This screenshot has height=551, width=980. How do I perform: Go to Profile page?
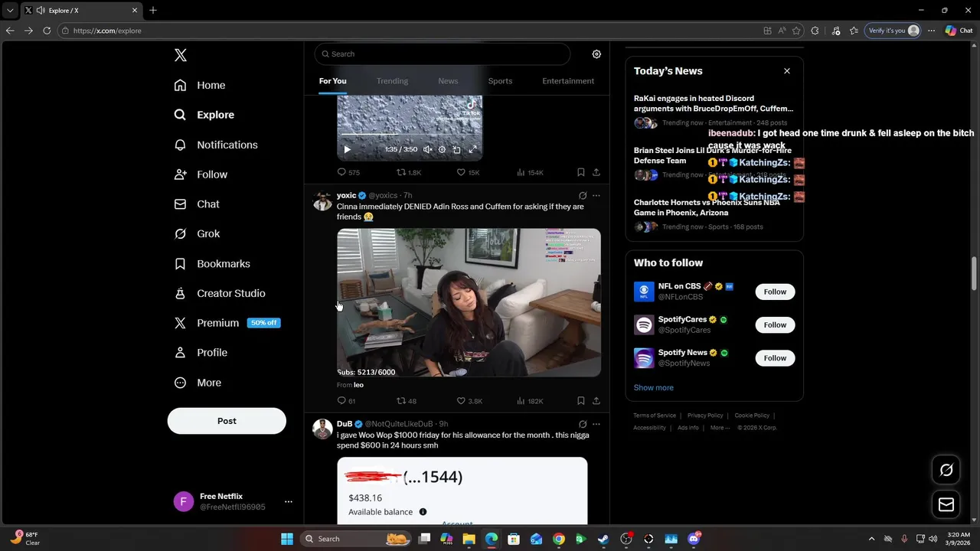201,353
